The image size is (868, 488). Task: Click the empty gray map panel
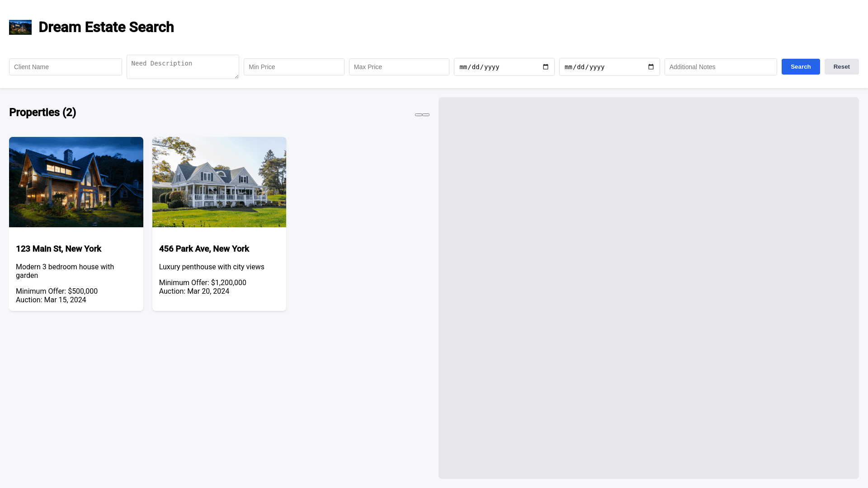click(x=648, y=288)
